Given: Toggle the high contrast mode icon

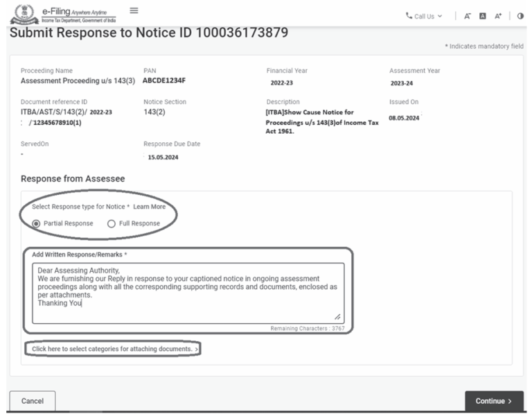Looking at the screenshot, I should click(520, 16).
